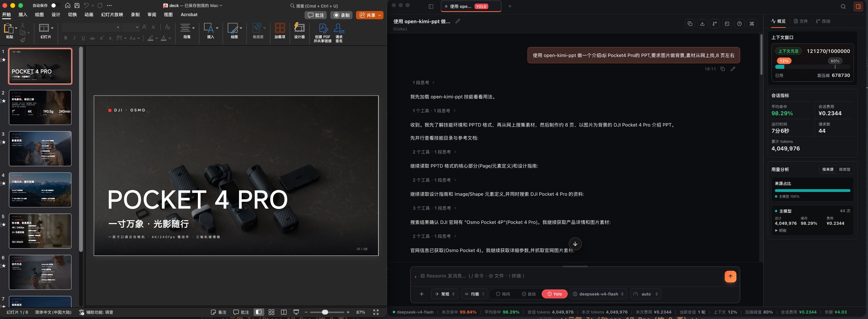Click the zoom slider handle in PowerPoint
The width and height of the screenshot is (868, 319).
[x=325, y=312]
